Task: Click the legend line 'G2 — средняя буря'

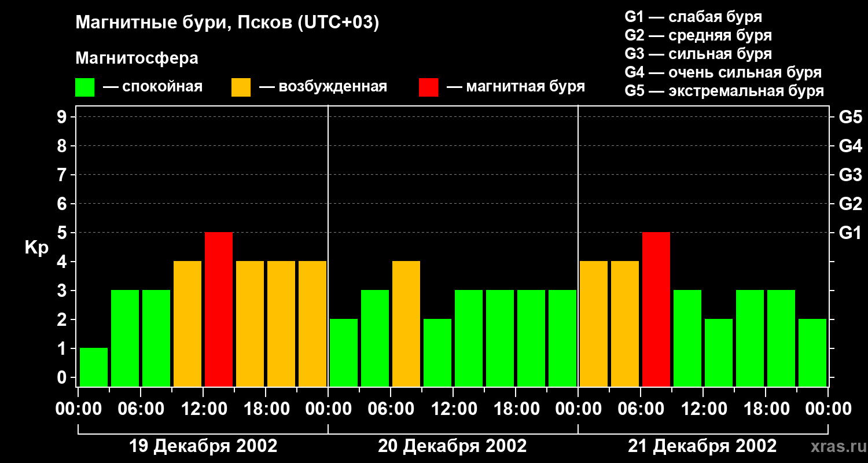Action: (x=698, y=35)
